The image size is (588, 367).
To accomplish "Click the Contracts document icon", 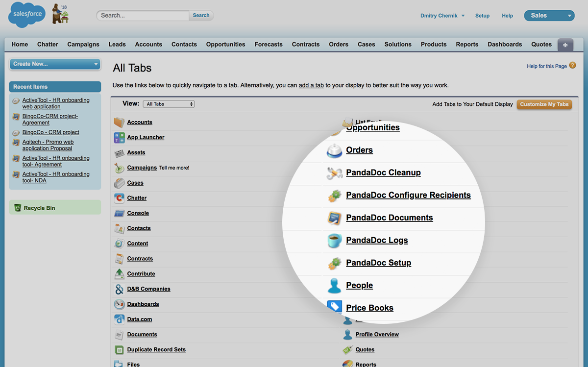I will (119, 259).
